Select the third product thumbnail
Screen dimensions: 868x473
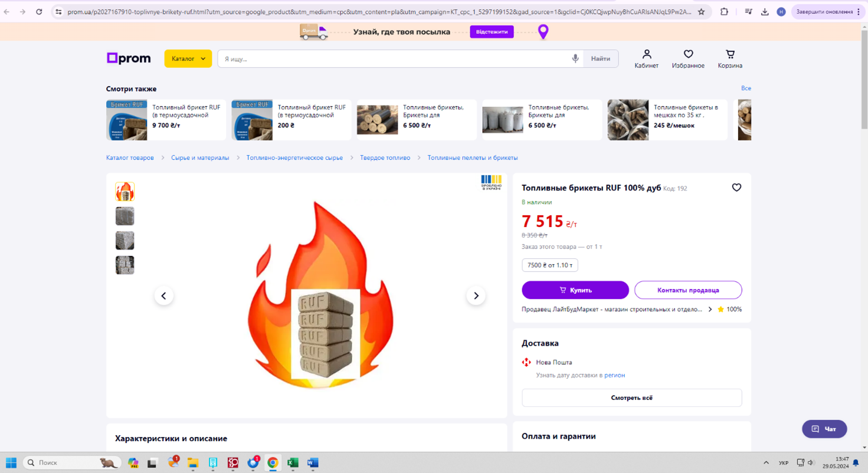pos(125,241)
